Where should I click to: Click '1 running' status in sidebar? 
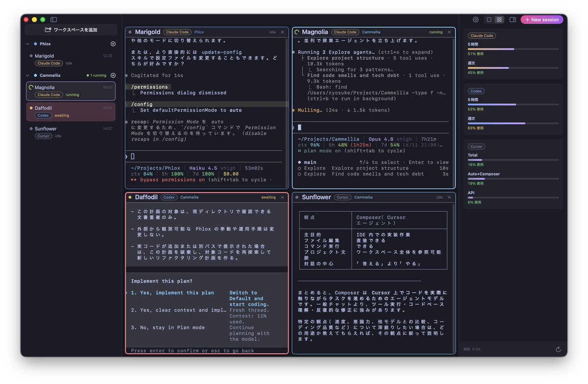[x=97, y=76]
